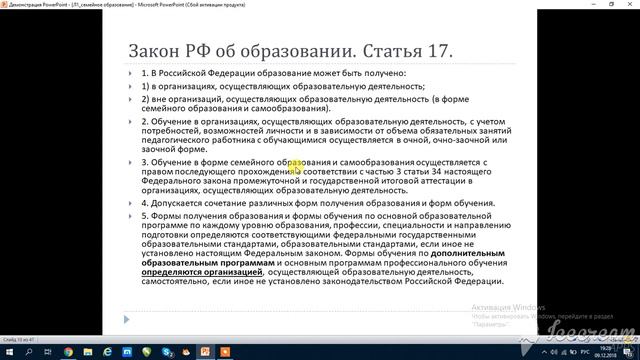640x360 pixels.
Task: Click the PowerPoint window title text
Action: (x=127, y=5)
